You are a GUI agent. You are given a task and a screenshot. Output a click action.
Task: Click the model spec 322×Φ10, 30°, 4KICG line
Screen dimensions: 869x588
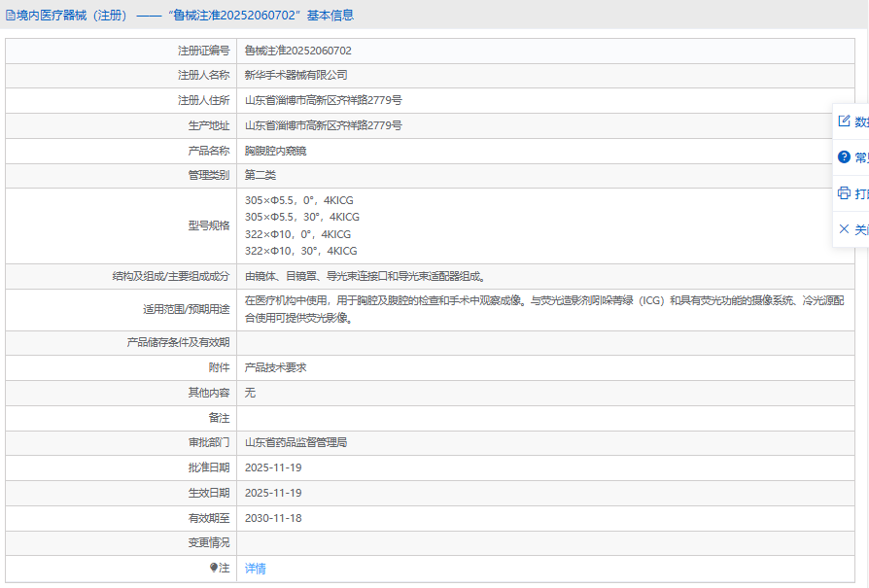click(300, 251)
